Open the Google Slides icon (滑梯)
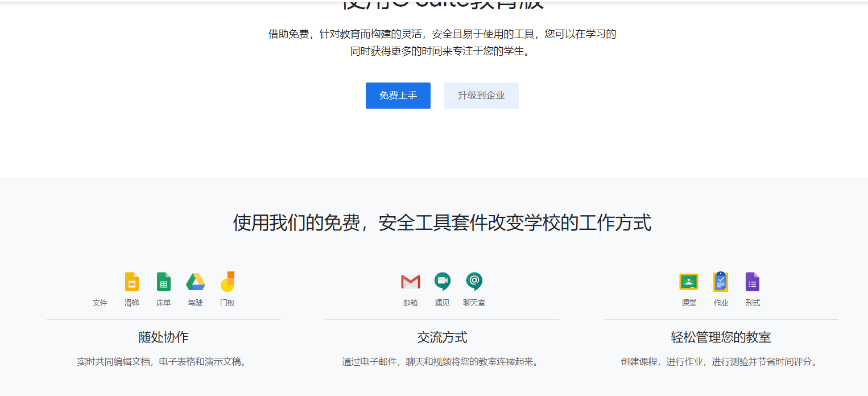This screenshot has height=396, width=868. pyautogui.click(x=132, y=282)
